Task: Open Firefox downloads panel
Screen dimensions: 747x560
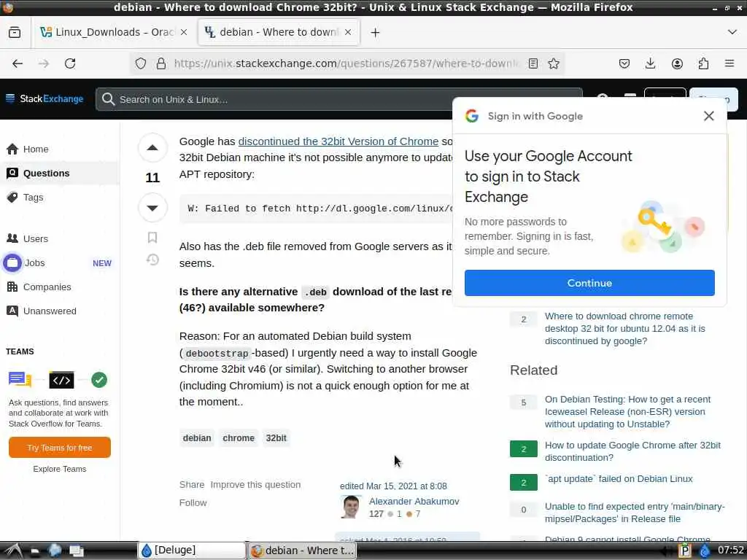Action: pos(650,63)
